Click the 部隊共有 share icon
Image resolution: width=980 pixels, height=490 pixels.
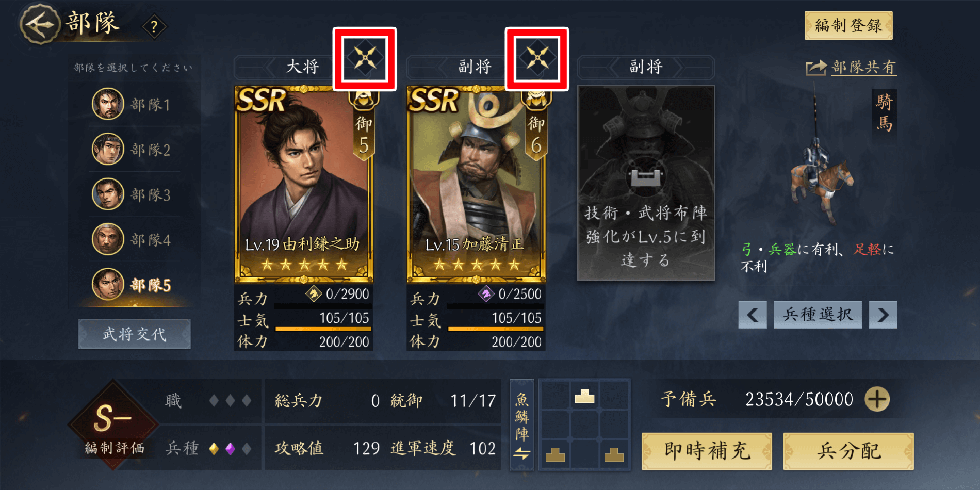[x=816, y=68]
